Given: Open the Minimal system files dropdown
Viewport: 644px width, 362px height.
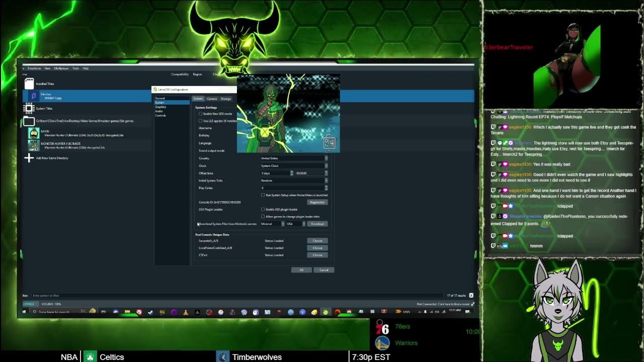Looking at the screenshot, I should [x=272, y=224].
